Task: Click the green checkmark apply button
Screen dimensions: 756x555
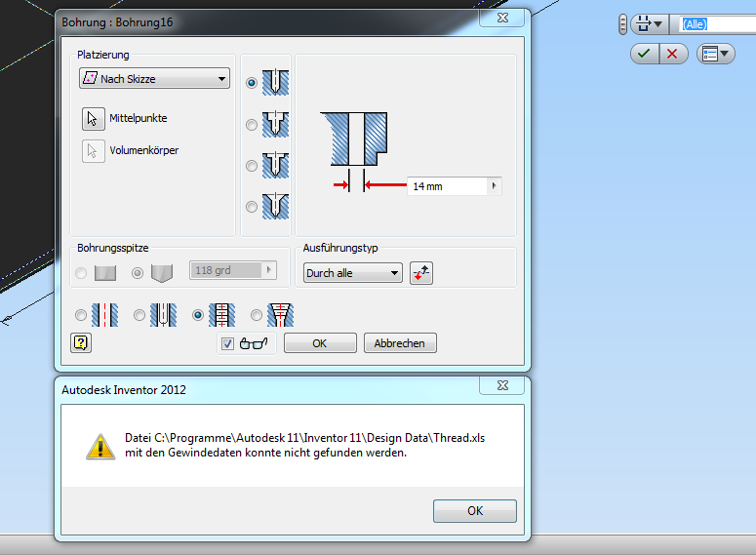Action: (645, 53)
